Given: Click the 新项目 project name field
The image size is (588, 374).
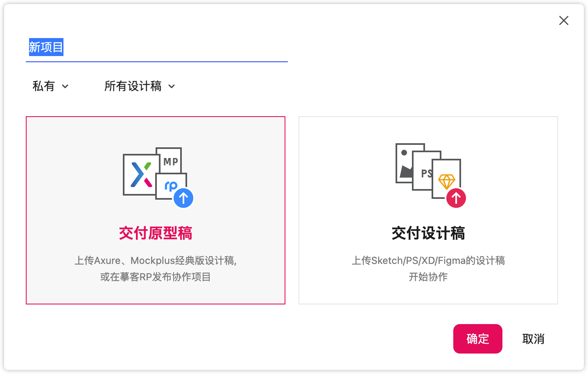Looking at the screenshot, I should pyautogui.click(x=157, y=47).
